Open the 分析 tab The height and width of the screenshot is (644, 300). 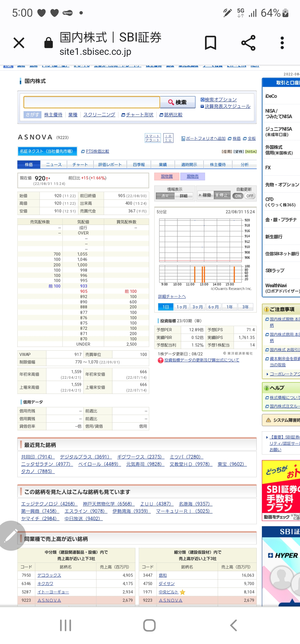pos(245,165)
